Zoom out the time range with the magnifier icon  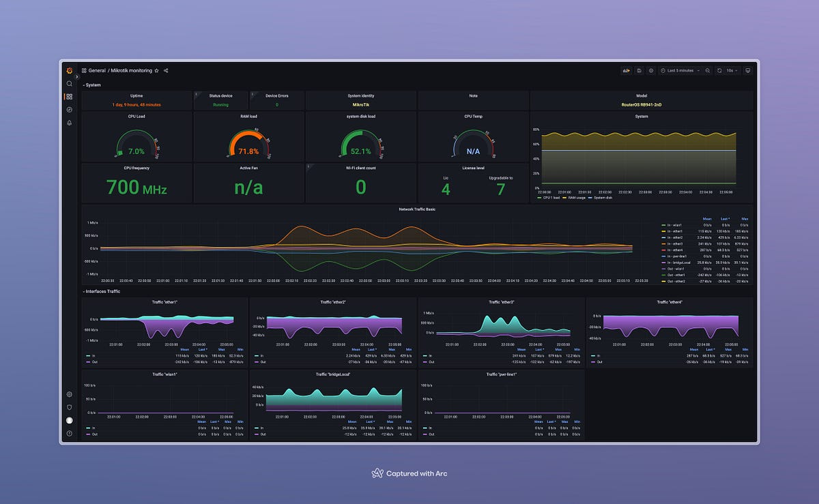pos(708,70)
